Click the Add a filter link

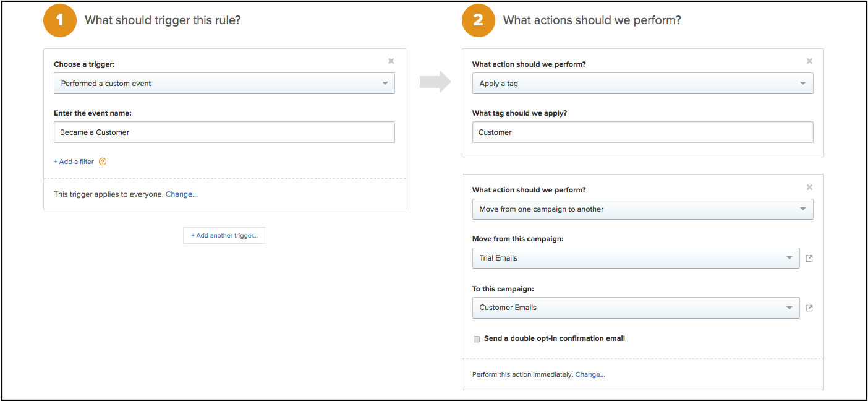[x=74, y=162]
